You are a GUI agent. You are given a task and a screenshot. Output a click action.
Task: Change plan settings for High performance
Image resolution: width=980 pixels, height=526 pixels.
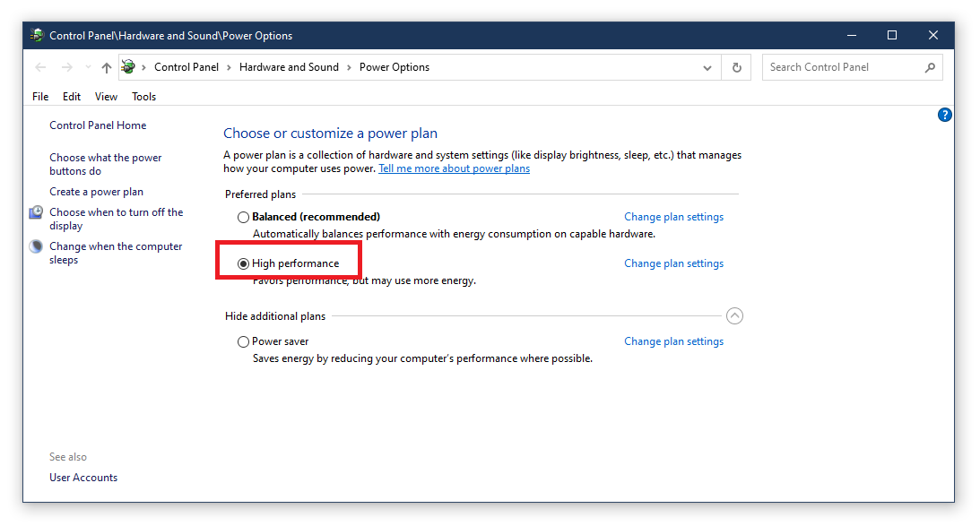tap(673, 263)
